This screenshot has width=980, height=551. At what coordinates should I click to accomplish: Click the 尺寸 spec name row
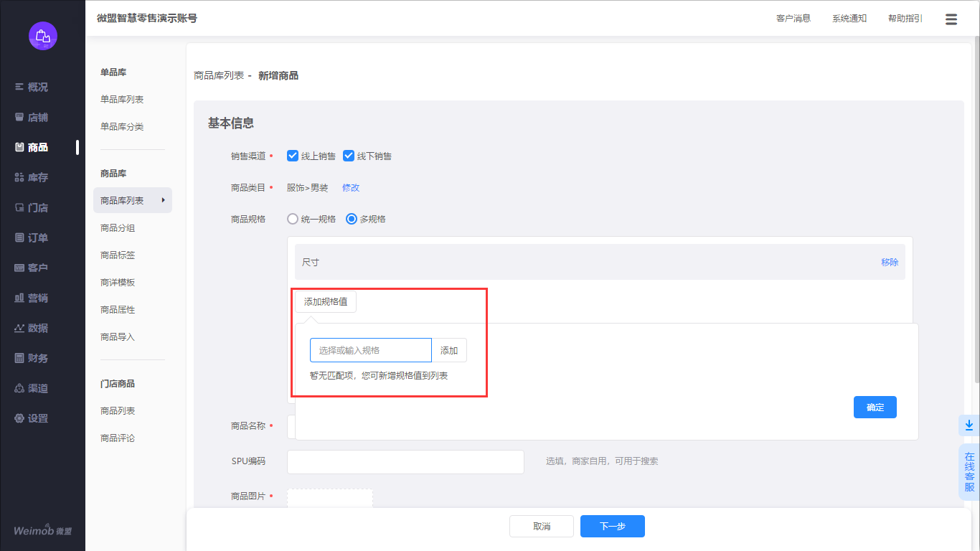[600, 262]
